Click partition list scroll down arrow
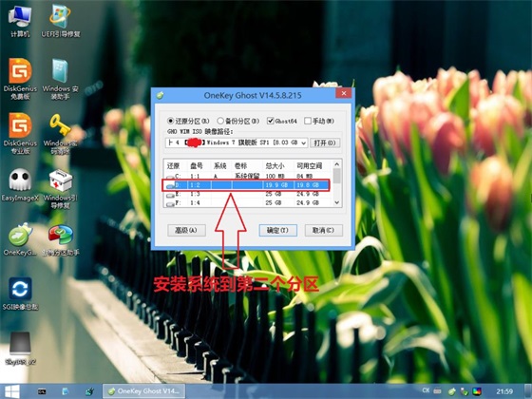Viewport: 532px width, 399px height. tap(336, 202)
